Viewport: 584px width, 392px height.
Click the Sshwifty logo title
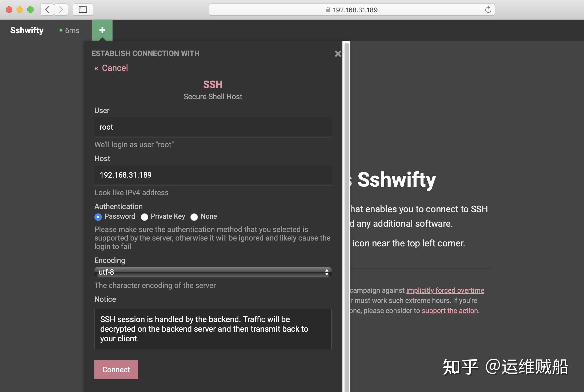coord(27,30)
